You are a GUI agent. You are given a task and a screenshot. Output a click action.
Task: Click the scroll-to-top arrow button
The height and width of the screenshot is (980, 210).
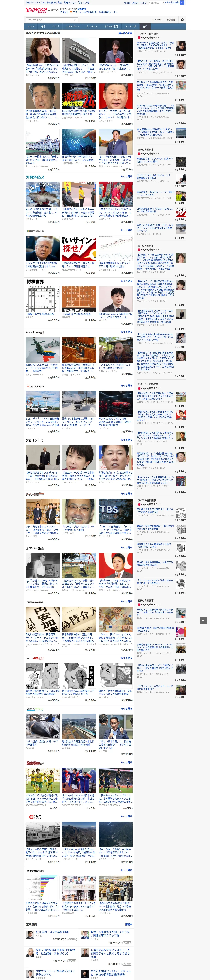point(203,621)
